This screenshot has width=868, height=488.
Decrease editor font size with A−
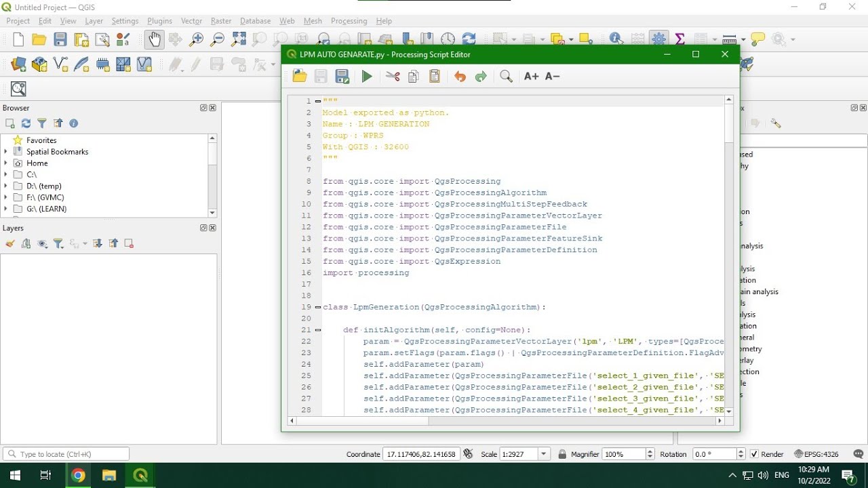coord(552,77)
